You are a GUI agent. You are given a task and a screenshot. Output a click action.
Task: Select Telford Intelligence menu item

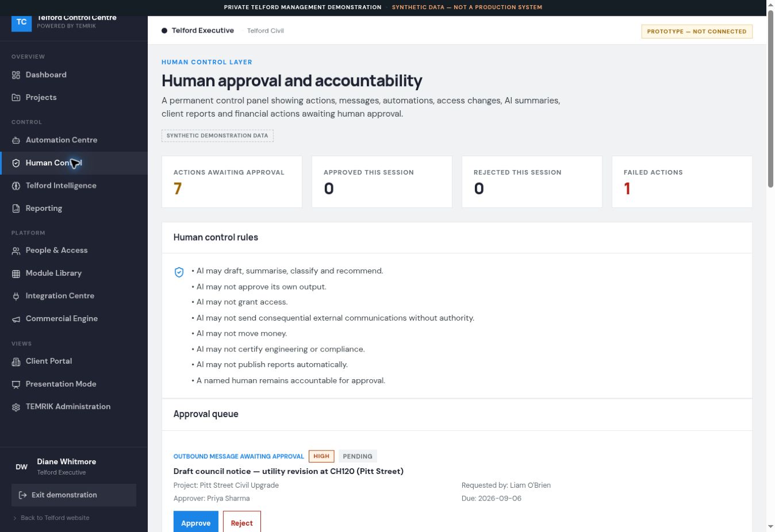[x=74, y=186]
